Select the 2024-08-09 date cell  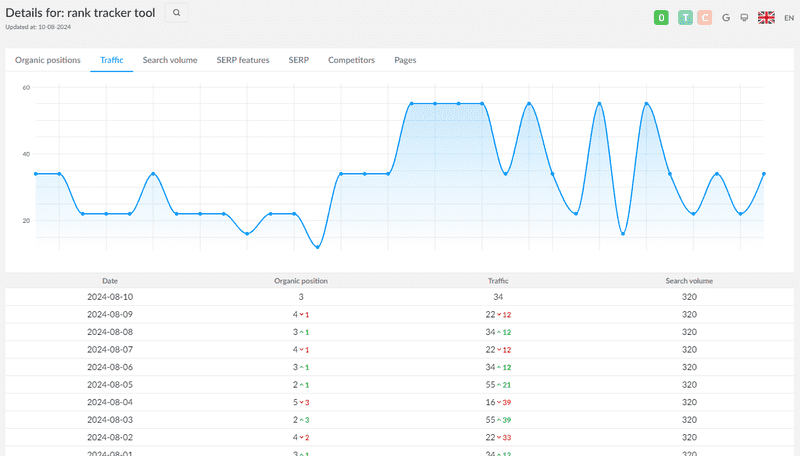click(x=110, y=314)
